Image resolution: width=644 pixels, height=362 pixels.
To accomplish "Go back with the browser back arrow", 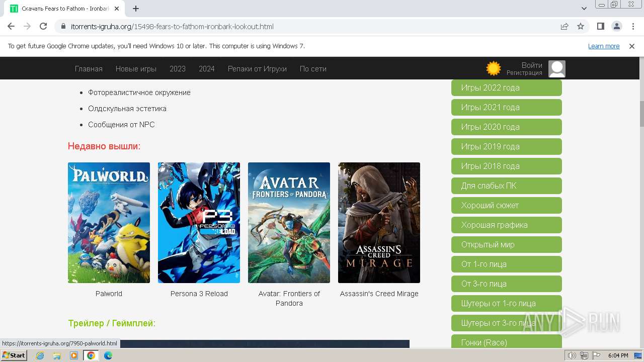I will (x=11, y=26).
